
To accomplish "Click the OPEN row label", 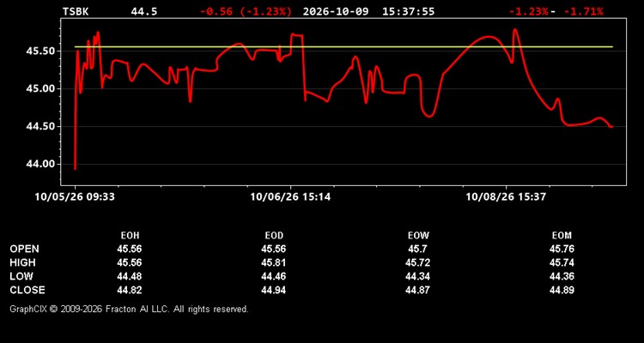I will 25,249.
